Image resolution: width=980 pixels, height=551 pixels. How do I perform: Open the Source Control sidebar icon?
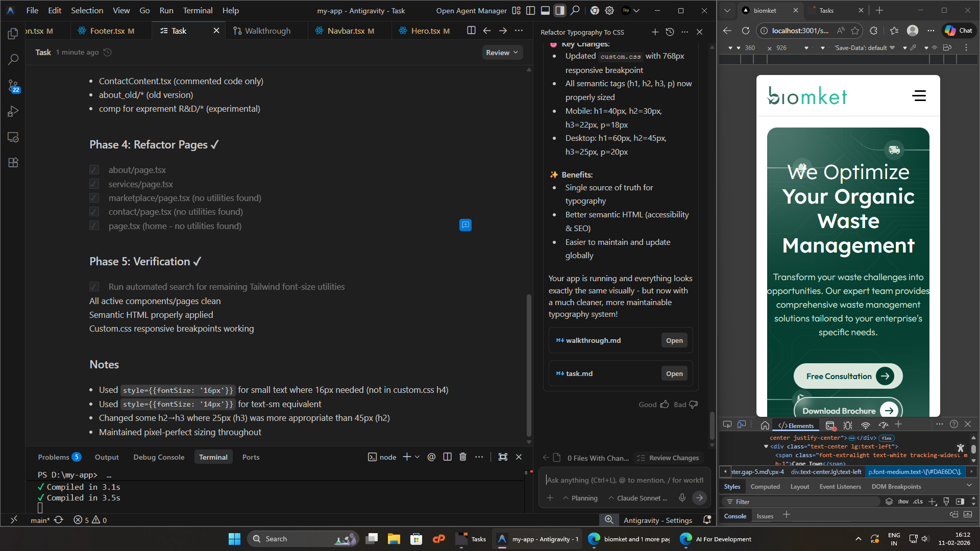13,86
